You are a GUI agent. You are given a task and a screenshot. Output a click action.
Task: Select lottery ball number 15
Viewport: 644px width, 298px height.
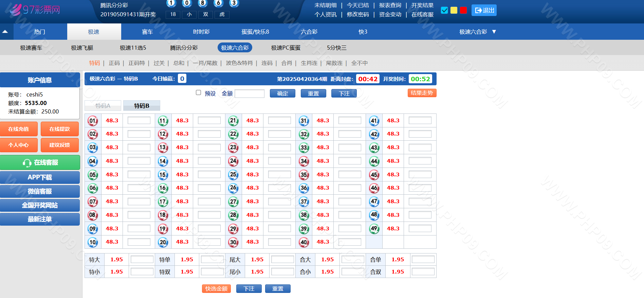click(x=163, y=175)
